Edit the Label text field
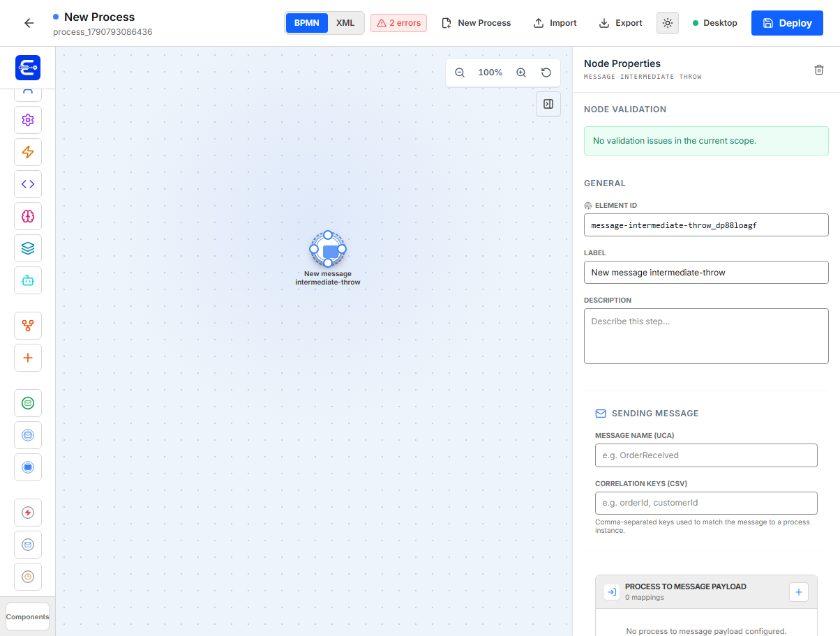Viewport: 840px width, 636px height. 706,273
